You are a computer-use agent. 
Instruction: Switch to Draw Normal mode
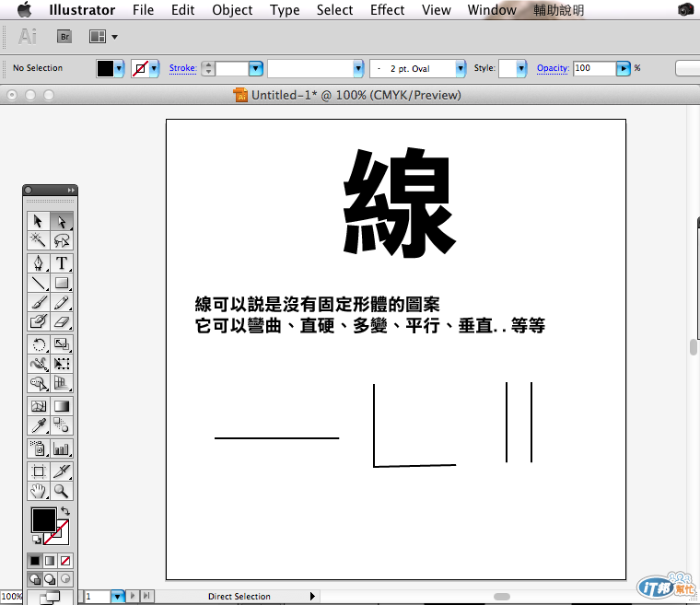click(35, 579)
